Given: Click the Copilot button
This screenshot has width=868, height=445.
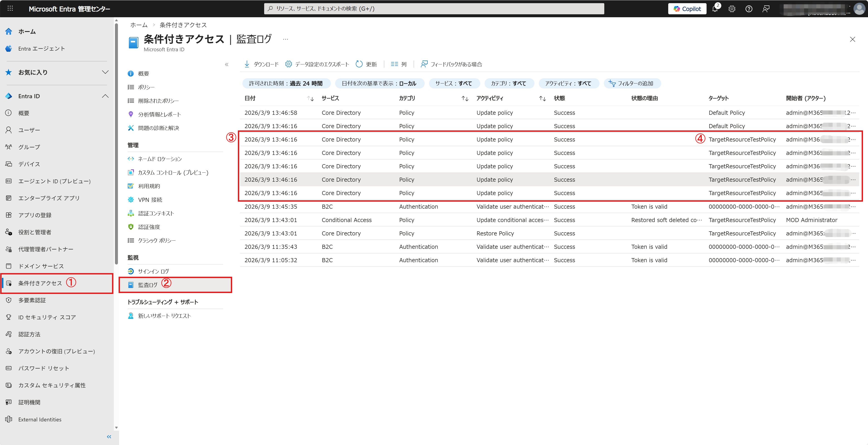Looking at the screenshot, I should pyautogui.click(x=687, y=9).
